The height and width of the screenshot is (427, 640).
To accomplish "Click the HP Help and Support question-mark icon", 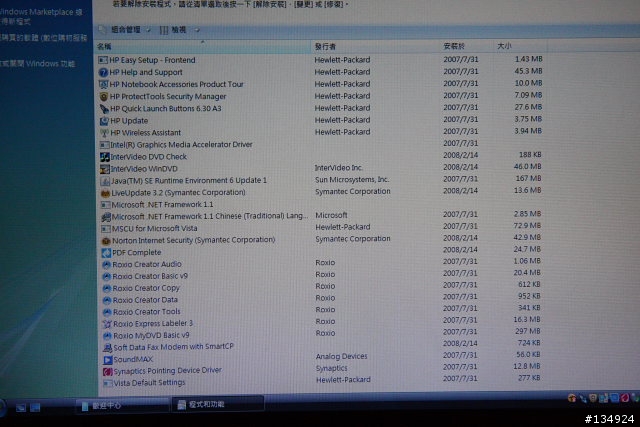I will 103,72.
